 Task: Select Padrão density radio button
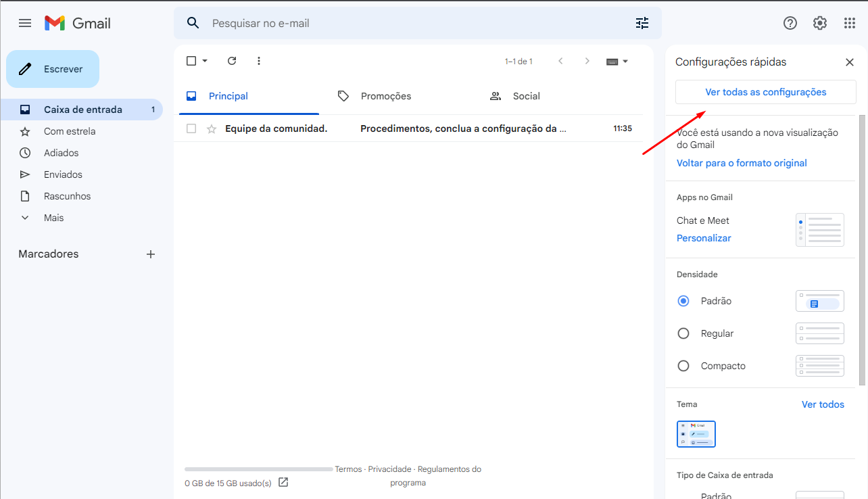click(683, 301)
